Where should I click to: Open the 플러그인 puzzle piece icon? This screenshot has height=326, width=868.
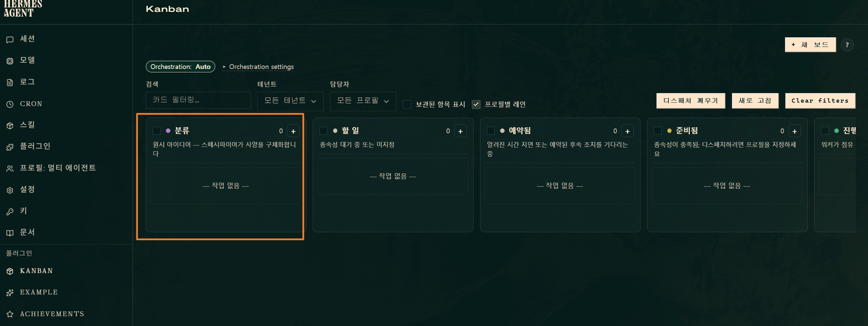(10, 147)
